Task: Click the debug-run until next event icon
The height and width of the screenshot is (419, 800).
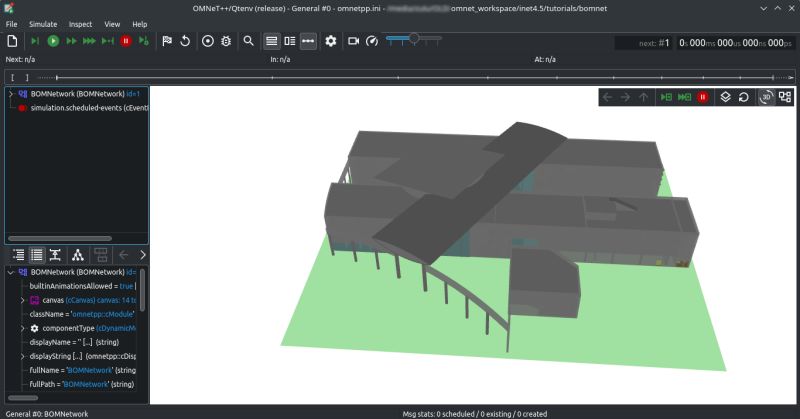Action: [144, 41]
